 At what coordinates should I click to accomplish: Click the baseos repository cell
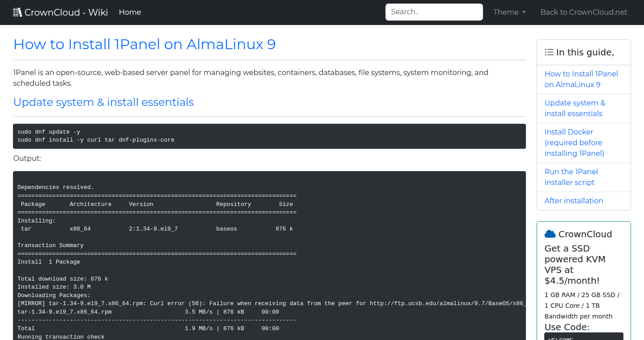point(227,229)
